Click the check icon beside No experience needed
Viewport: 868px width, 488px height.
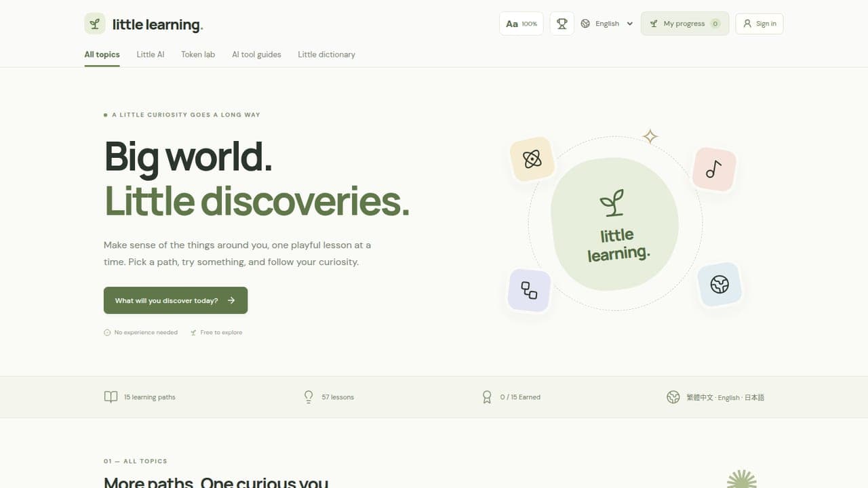[107, 332]
